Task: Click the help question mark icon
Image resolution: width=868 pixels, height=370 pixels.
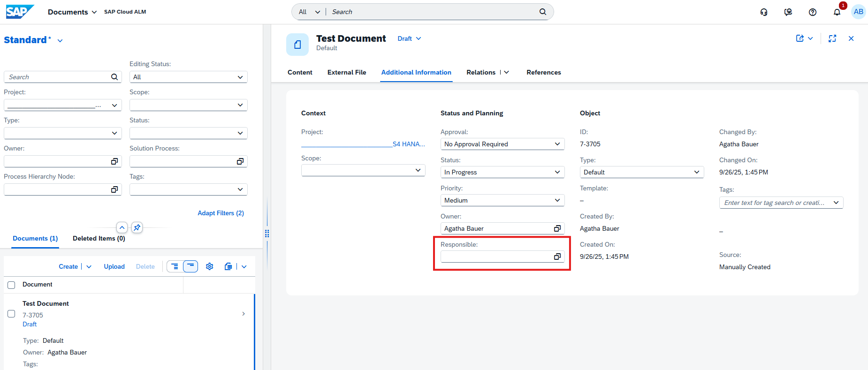Action: coord(812,12)
